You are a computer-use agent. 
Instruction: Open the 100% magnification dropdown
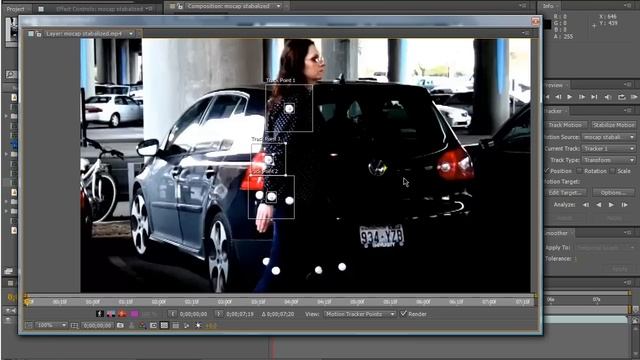click(x=51, y=325)
